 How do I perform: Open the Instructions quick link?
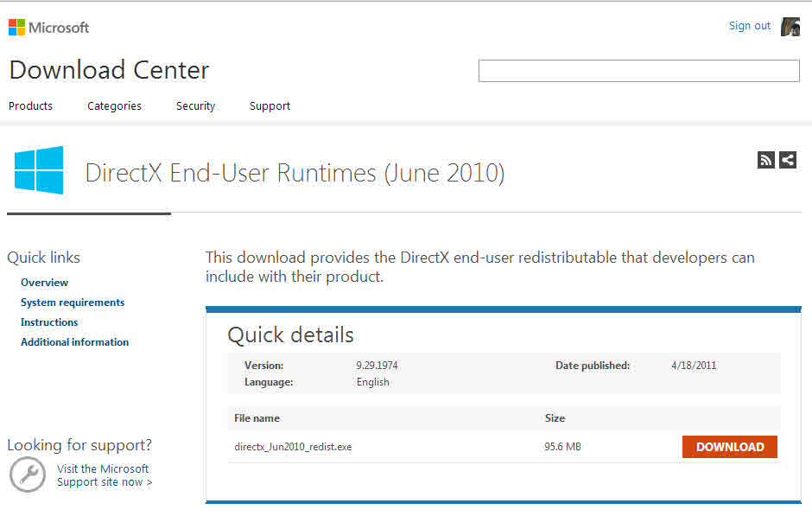49,322
